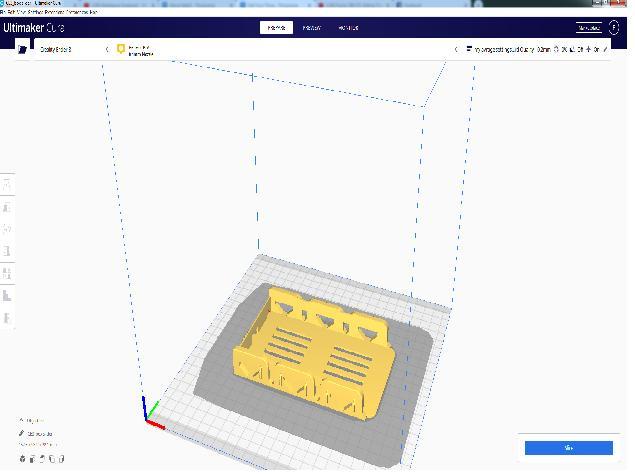Switch to the Monitor stage tab
This screenshot has width=635, height=474.
coord(348,28)
